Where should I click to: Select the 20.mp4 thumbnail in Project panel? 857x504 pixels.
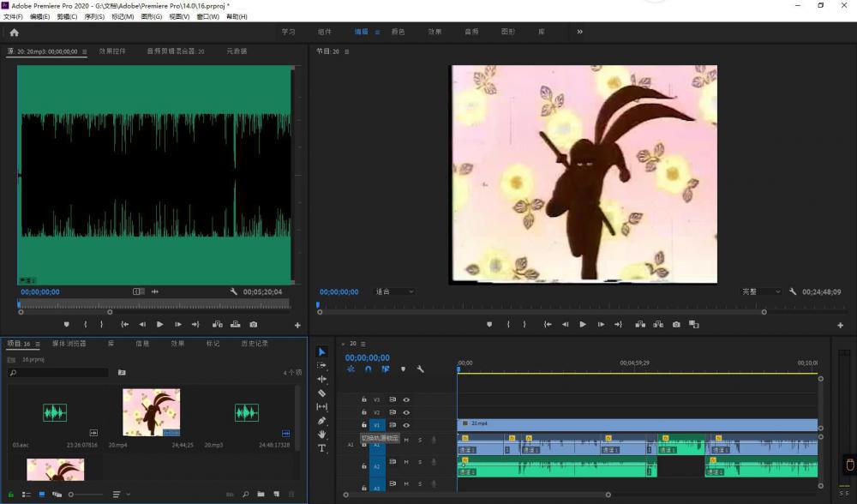point(152,412)
